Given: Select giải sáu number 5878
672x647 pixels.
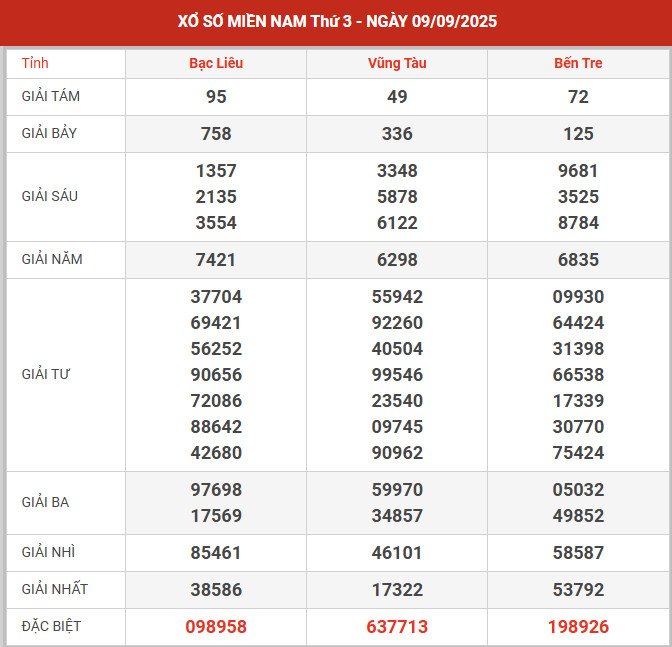Looking at the screenshot, I should point(397,197).
